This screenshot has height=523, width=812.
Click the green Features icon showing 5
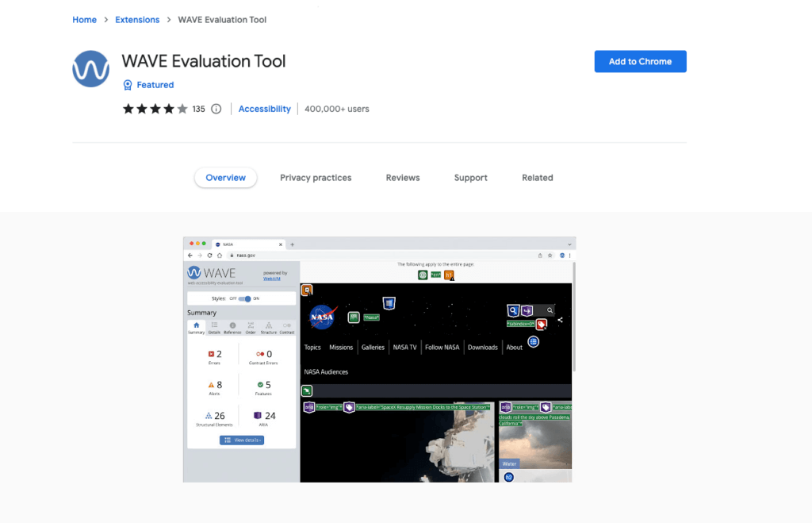(x=260, y=385)
